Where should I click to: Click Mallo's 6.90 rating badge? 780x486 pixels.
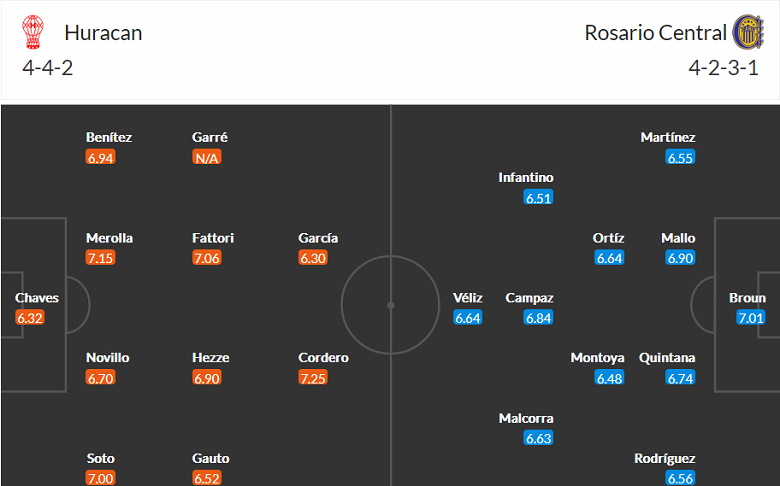pos(681,258)
